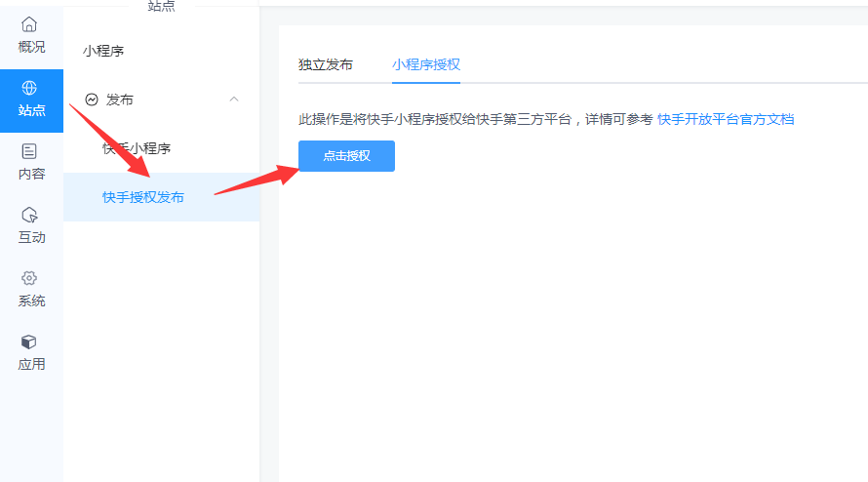Click the 点击授权 button
This screenshot has height=482, width=868.
click(346, 156)
